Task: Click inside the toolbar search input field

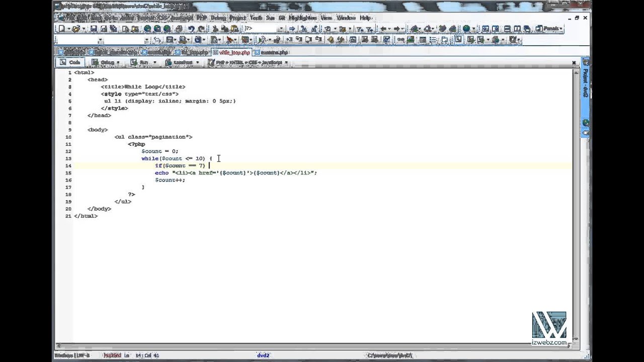Action: 260,29
